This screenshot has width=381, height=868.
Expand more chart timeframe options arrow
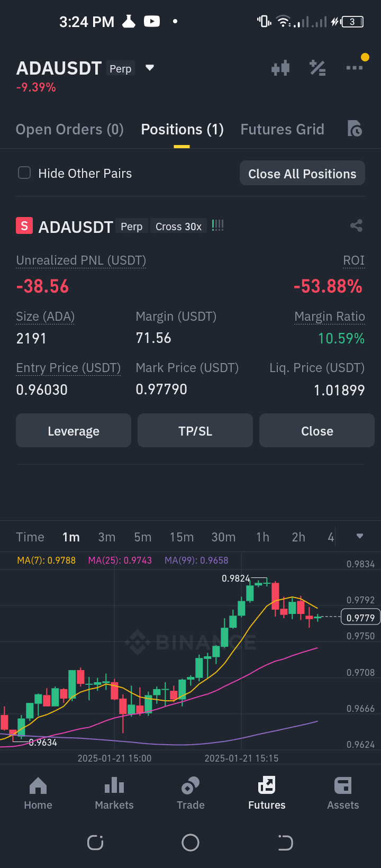point(360,536)
